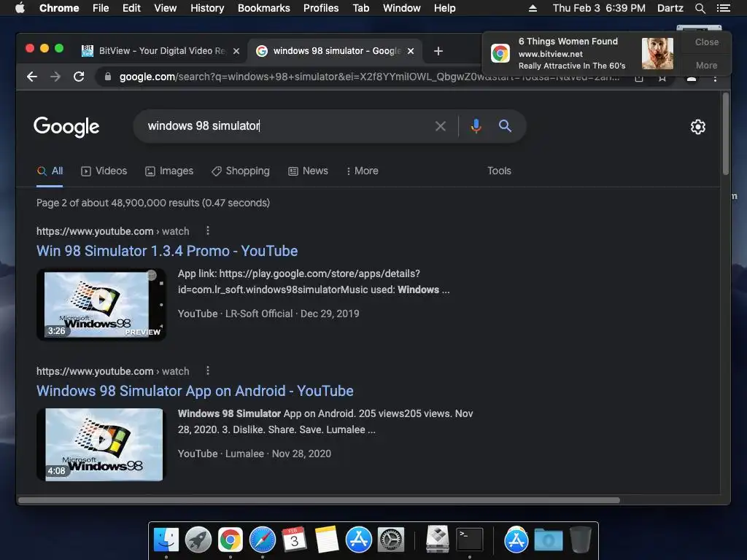This screenshot has width=747, height=560.
Task: Click the horizontal scrollbar of the page
Action: tap(320, 500)
